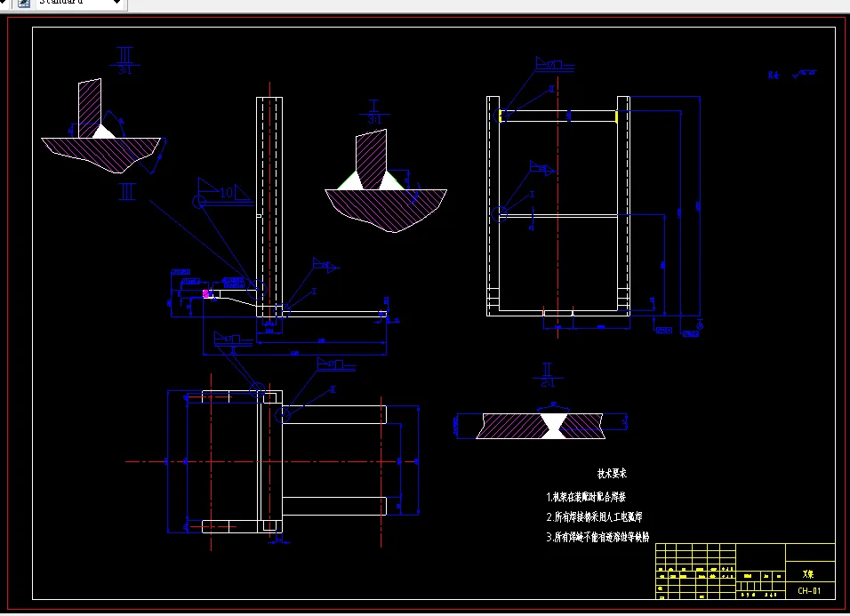Select the surface roughness note at top right
850x616 pixels.
pos(792,75)
